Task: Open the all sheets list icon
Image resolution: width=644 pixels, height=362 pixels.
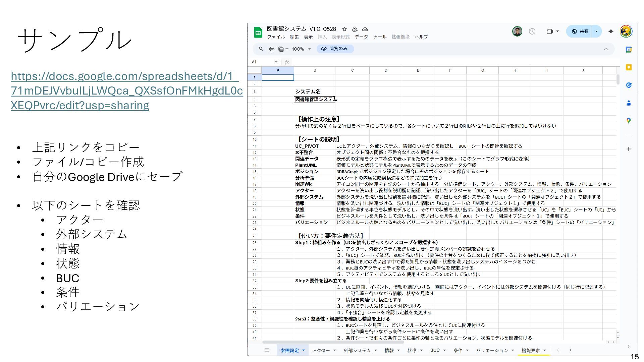Action: (x=267, y=350)
